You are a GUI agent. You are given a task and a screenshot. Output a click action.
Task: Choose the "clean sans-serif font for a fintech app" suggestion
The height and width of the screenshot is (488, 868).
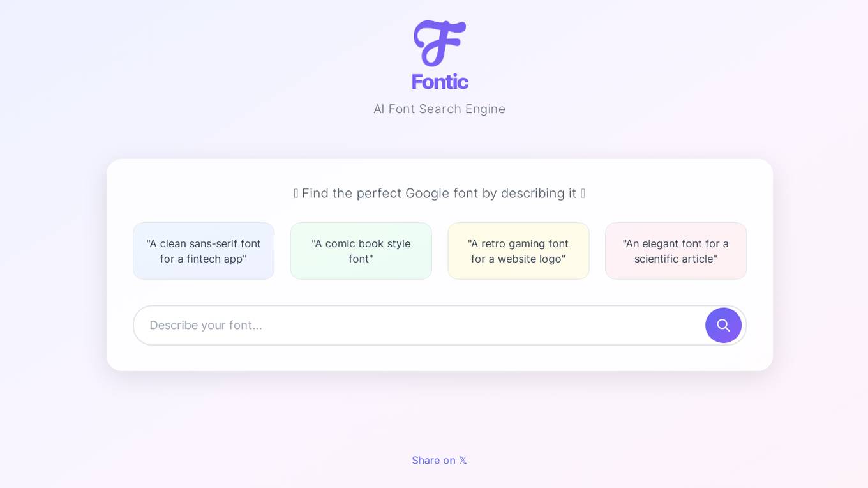pos(204,251)
